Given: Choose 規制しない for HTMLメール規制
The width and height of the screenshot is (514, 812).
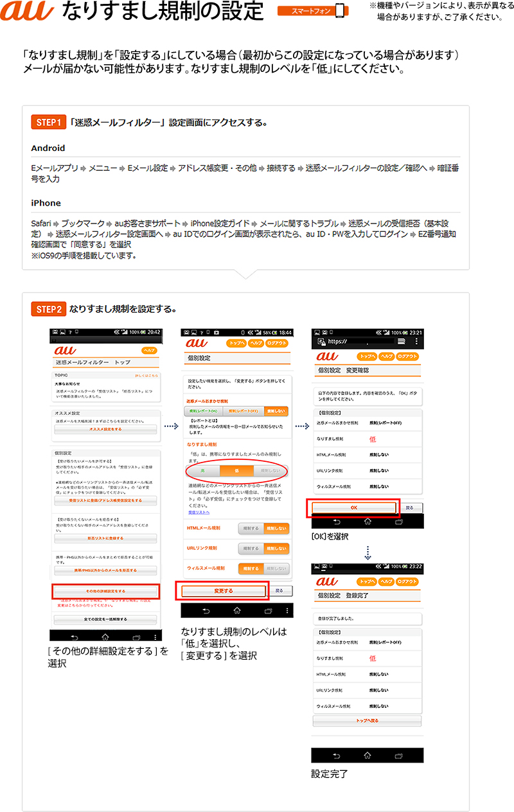Looking at the screenshot, I should pyautogui.click(x=276, y=528).
